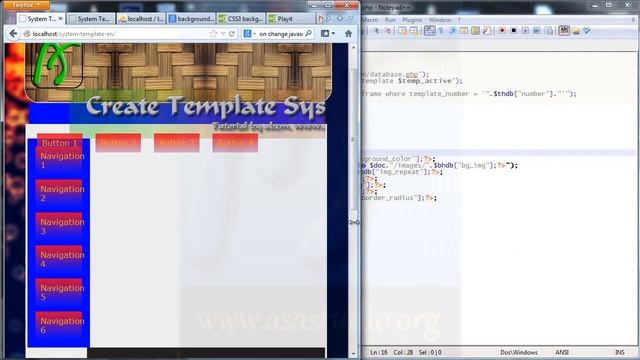Click Firefox vertical scrollbar thumb
This screenshot has width=640, height=360.
click(x=353, y=139)
